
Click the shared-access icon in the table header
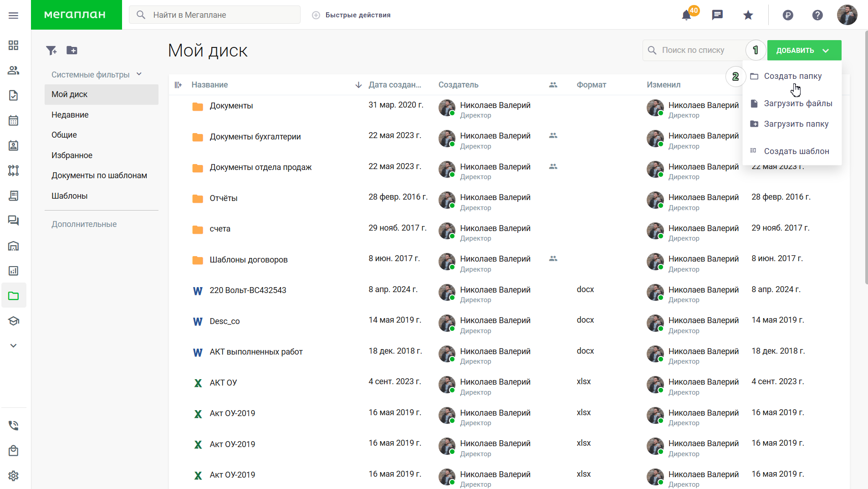553,85
